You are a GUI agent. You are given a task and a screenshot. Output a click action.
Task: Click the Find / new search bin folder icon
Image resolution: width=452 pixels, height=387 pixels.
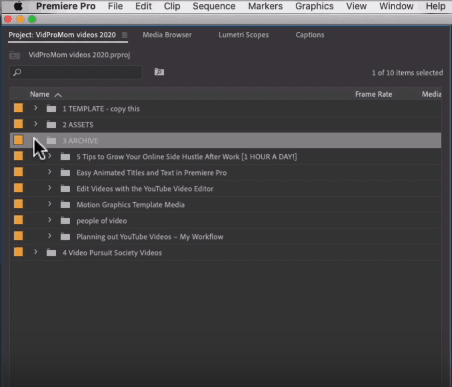(x=159, y=72)
